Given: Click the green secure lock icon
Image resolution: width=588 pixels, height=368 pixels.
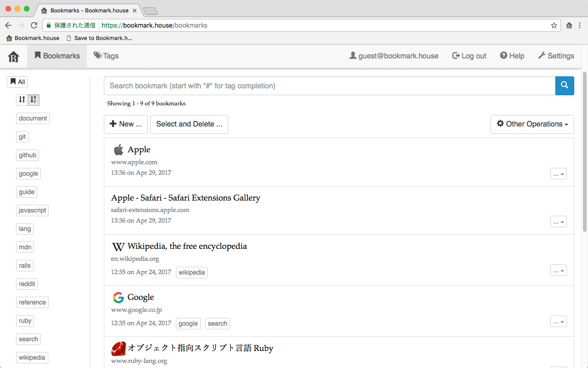Looking at the screenshot, I should coord(48,25).
